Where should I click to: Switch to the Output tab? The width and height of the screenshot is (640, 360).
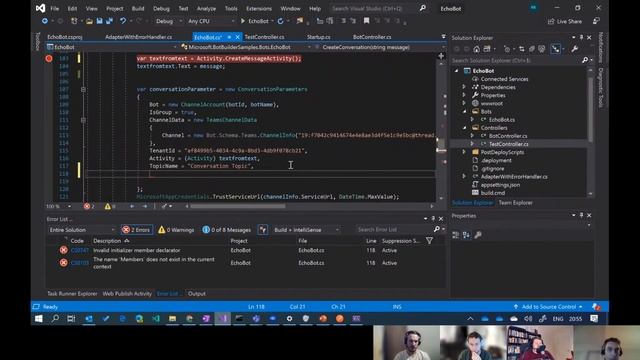point(197,293)
